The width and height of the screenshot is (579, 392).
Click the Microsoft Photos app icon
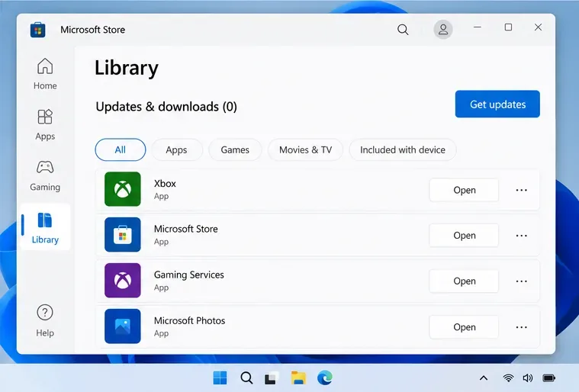point(123,326)
